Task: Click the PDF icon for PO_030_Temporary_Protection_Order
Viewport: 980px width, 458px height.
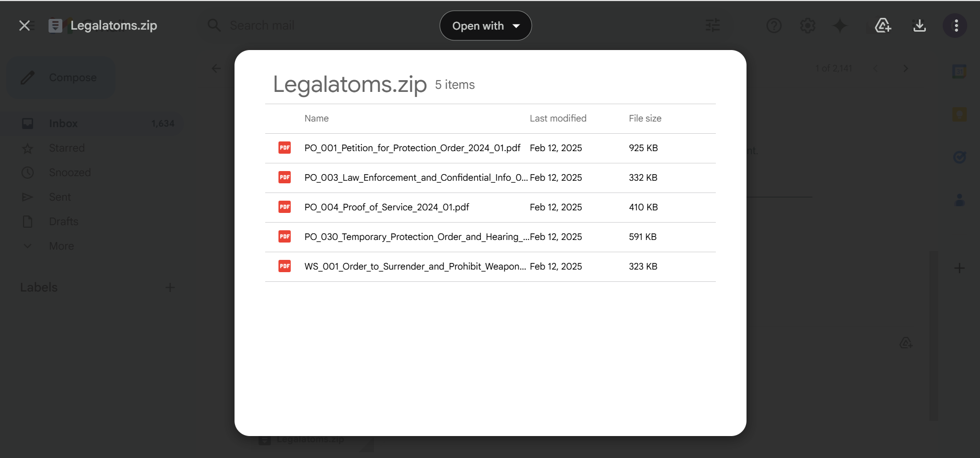Action: click(x=285, y=236)
